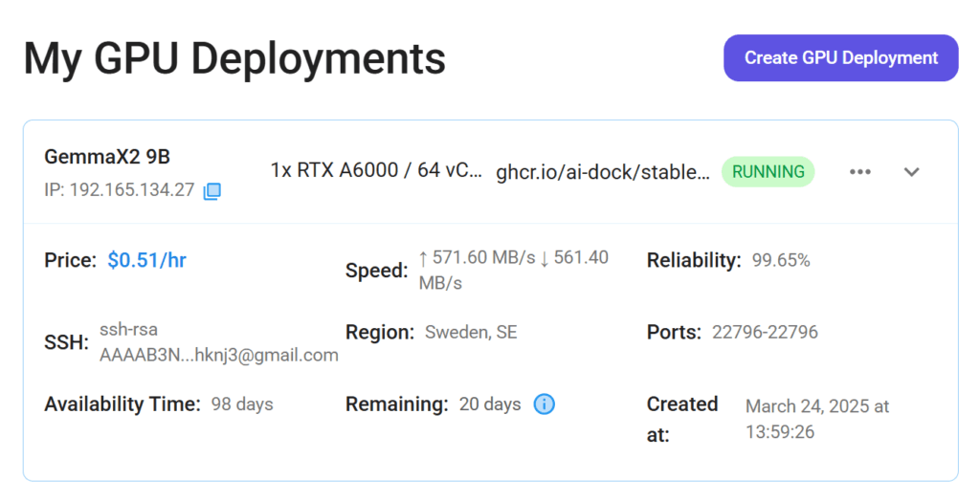Click the ports value 22796-22796
Image resolution: width=980 pixels, height=502 pixels.
tap(765, 333)
